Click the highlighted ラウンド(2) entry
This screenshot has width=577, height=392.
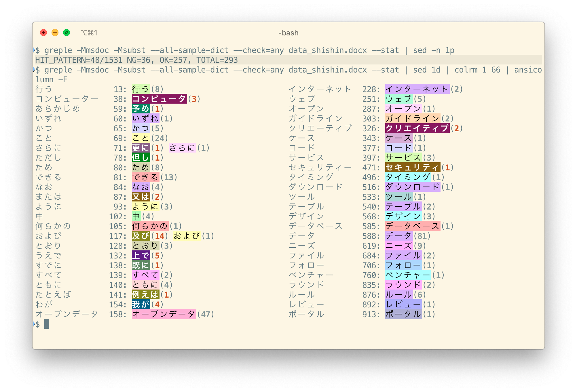tap(403, 285)
